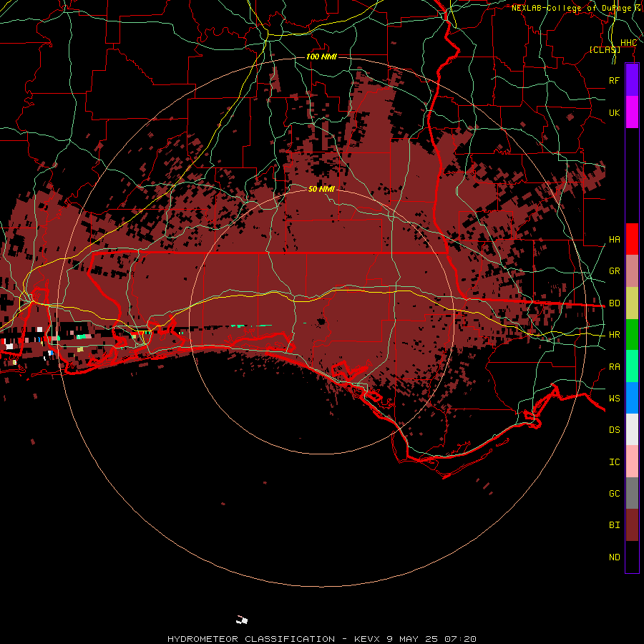Click the WS legend label
Screen dimensions: 644x644
coord(614,398)
